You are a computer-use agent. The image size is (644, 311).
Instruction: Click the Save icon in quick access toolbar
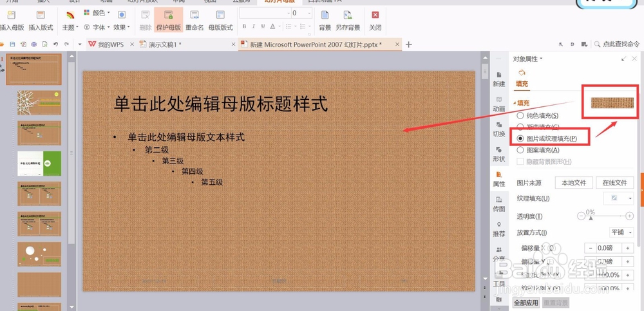coord(13,44)
